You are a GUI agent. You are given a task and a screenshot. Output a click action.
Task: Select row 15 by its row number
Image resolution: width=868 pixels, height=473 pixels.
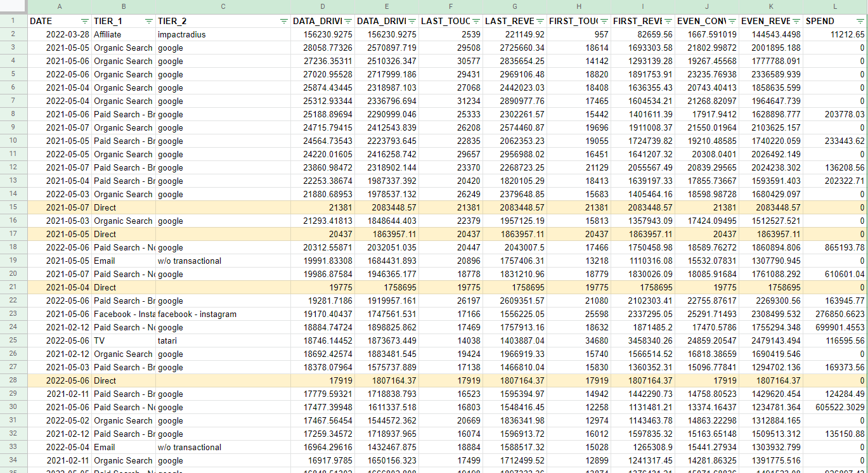coord(13,207)
